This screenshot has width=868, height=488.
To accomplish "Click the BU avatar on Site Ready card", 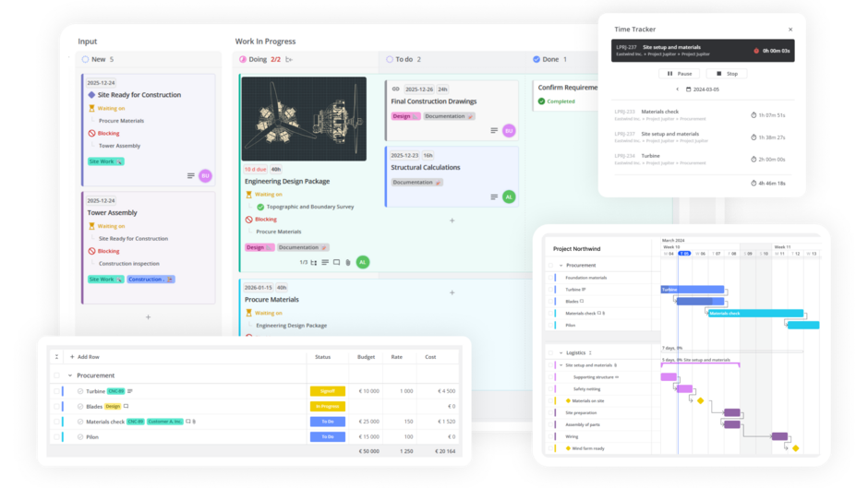I will tap(205, 175).
